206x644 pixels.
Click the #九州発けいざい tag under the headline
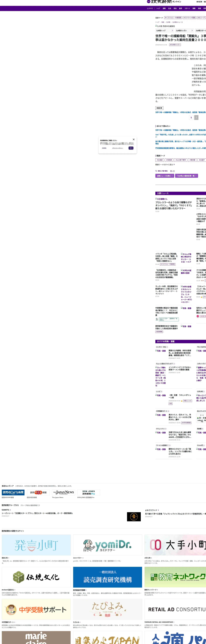(x=175, y=45)
